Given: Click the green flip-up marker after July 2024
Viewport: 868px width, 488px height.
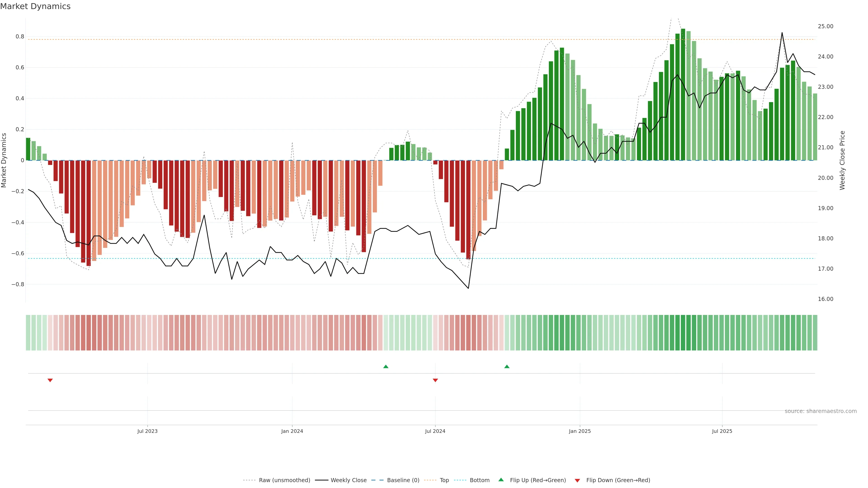Looking at the screenshot, I should [507, 366].
